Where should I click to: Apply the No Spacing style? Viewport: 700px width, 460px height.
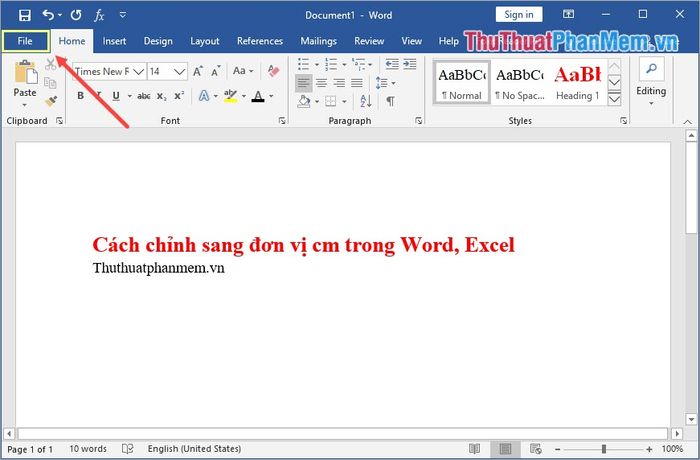[x=520, y=82]
